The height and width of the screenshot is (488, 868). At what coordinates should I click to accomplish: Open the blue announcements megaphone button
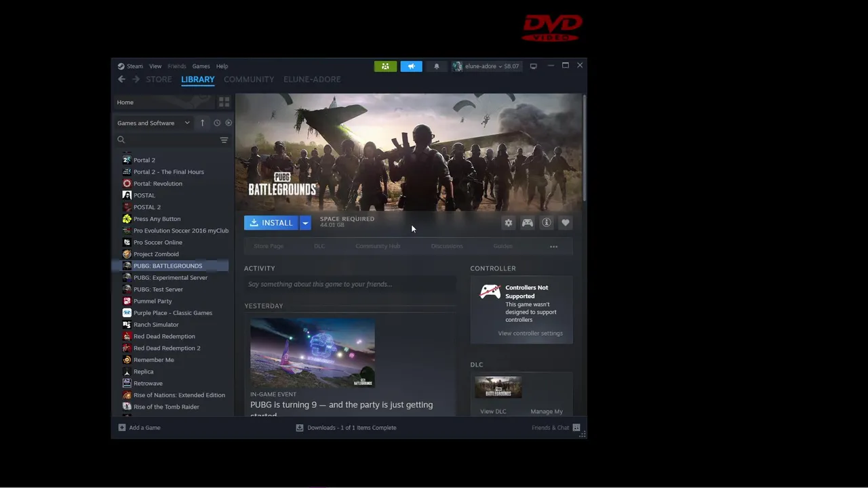(x=411, y=66)
